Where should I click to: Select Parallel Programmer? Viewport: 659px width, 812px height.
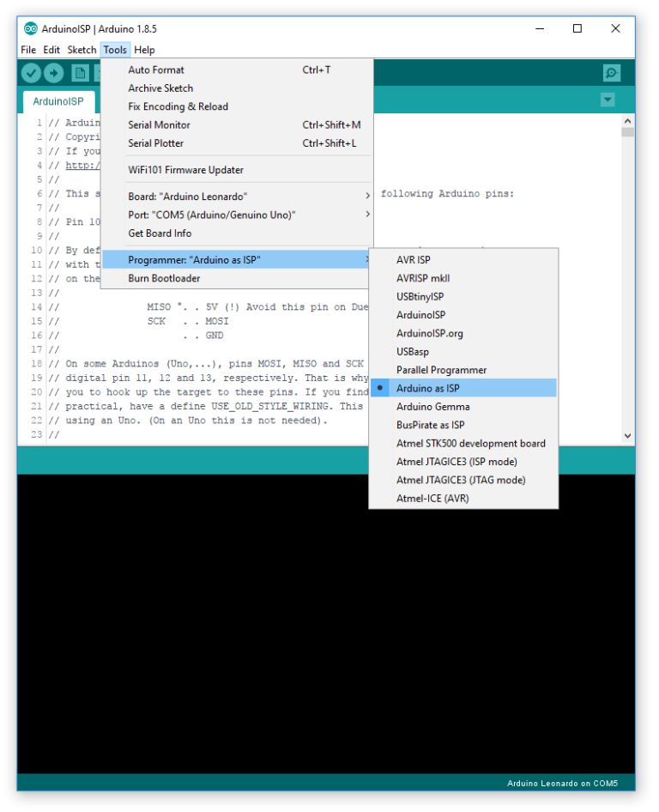(464, 370)
